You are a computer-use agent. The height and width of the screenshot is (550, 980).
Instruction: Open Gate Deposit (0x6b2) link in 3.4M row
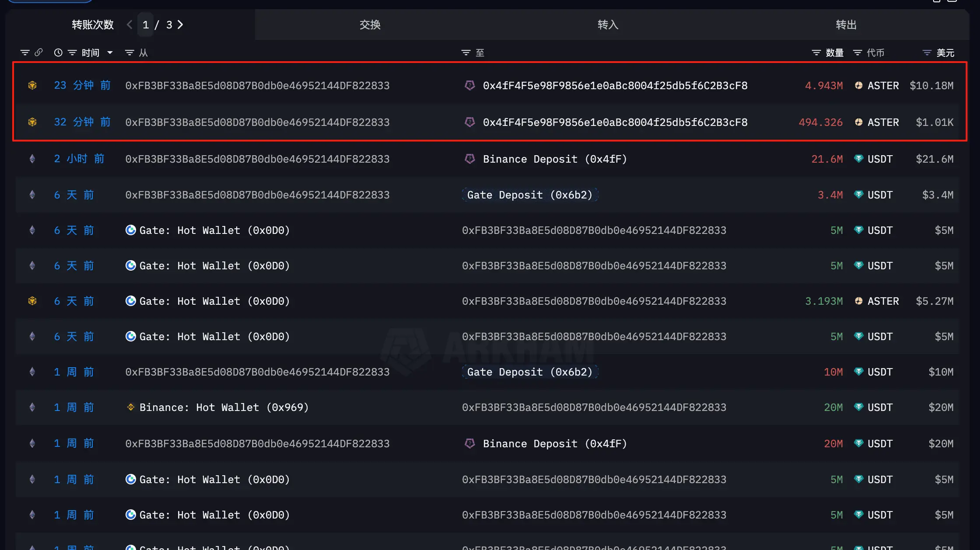(529, 195)
